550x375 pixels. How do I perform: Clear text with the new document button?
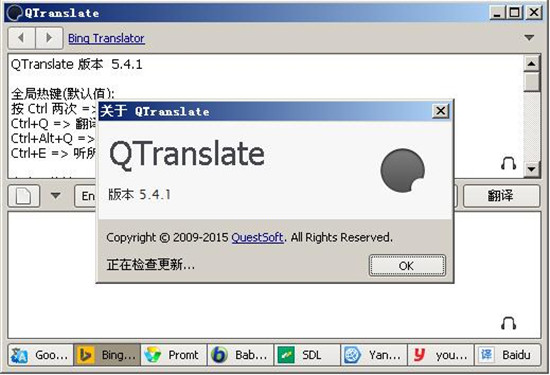pos(24,196)
